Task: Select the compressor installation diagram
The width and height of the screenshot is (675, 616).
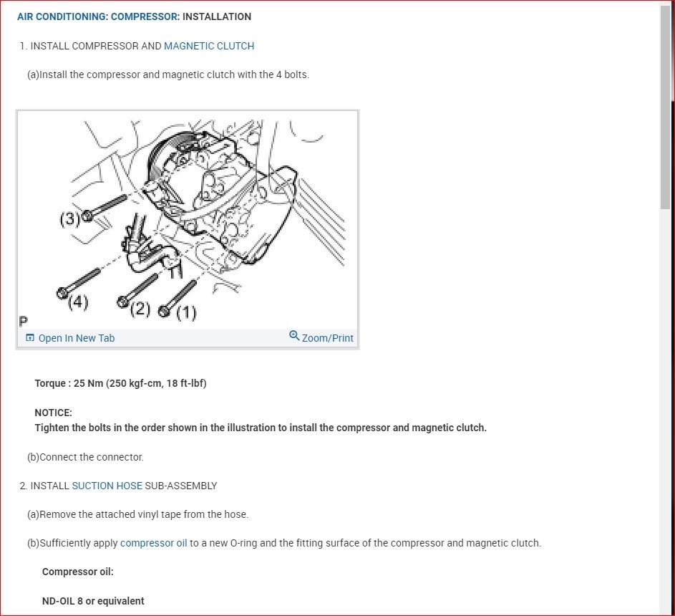Action: (x=188, y=220)
